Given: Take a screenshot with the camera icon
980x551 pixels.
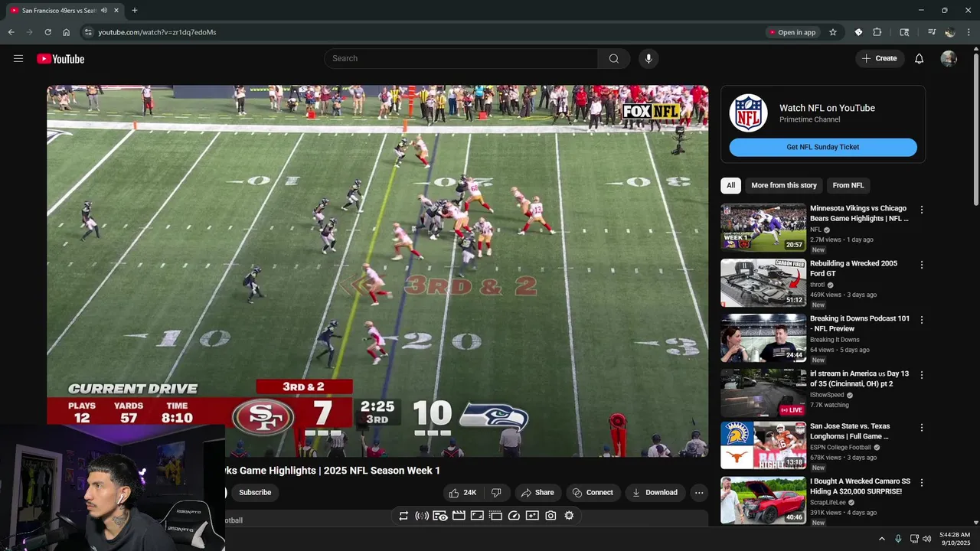Looking at the screenshot, I should [x=550, y=516].
